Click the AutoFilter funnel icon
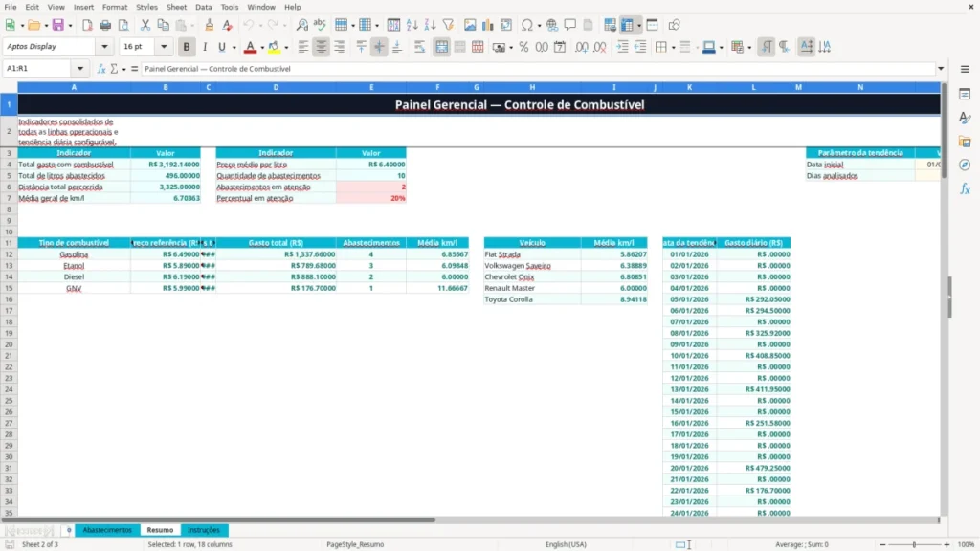980x551 pixels. 448,25
